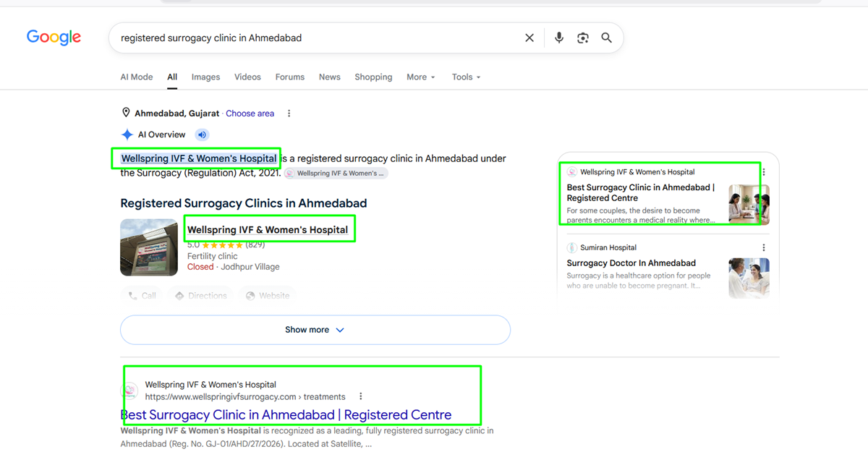The height and width of the screenshot is (452, 868).
Task: Open Wellspring Website button
Action: coord(268,295)
